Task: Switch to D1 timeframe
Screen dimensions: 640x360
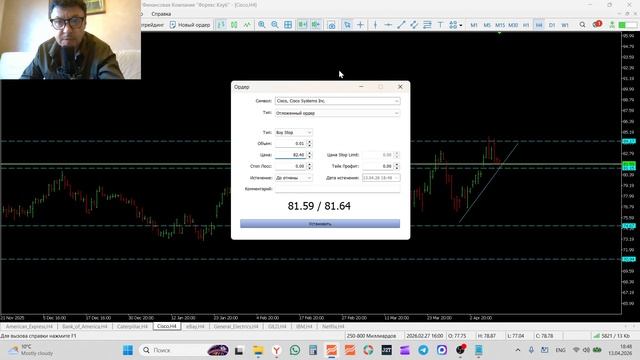Action: 552,25
